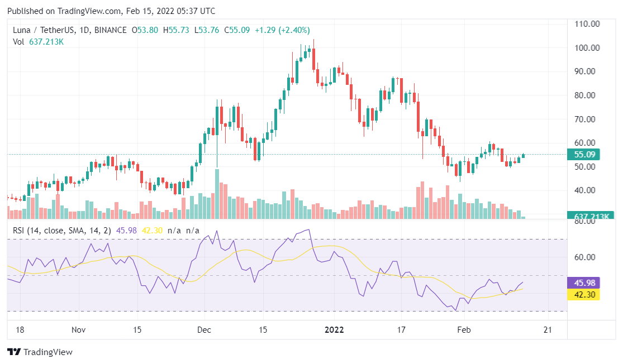Click the 110.00 price axis label
This screenshot has width=623, height=364.
click(x=587, y=24)
